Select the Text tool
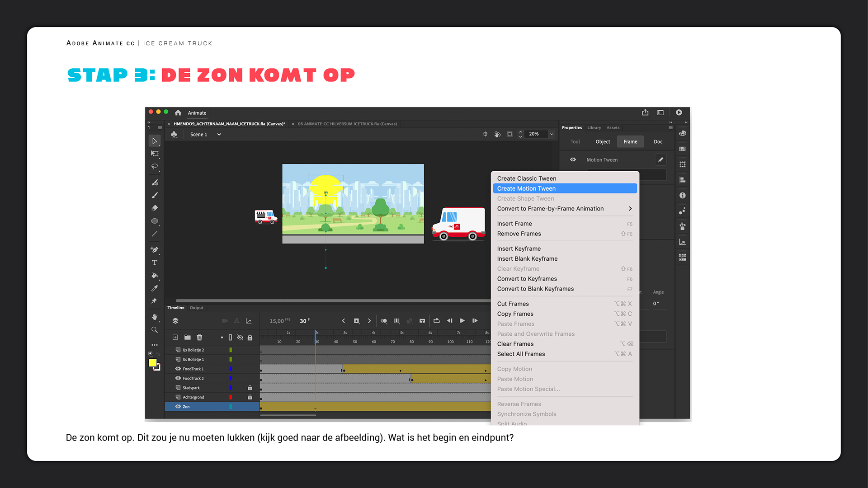Image resolution: width=868 pixels, height=488 pixels. (x=155, y=263)
